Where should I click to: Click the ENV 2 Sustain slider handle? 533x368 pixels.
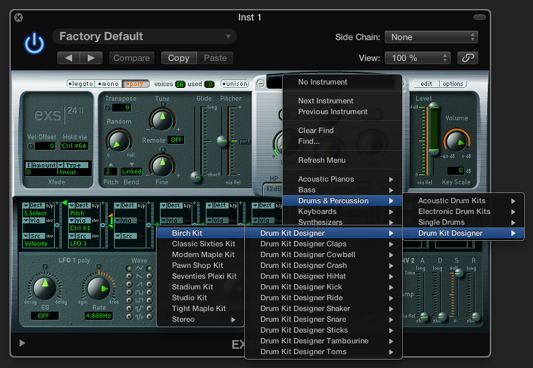tap(459, 273)
